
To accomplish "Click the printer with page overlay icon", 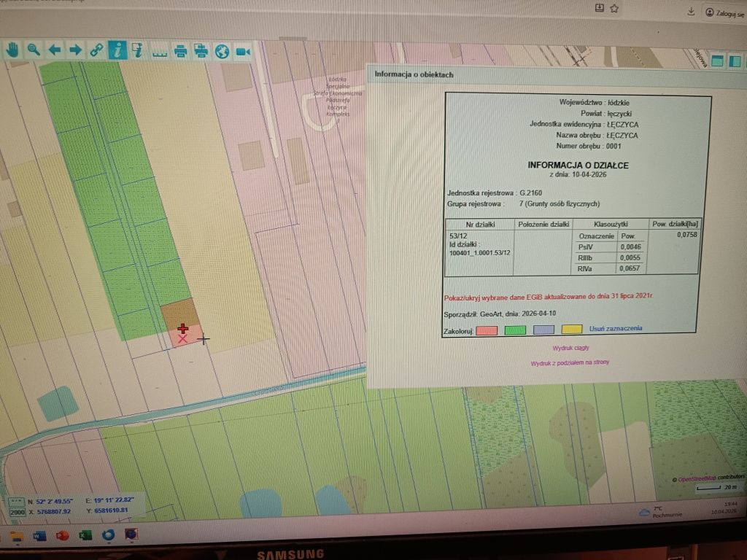I will [201, 51].
